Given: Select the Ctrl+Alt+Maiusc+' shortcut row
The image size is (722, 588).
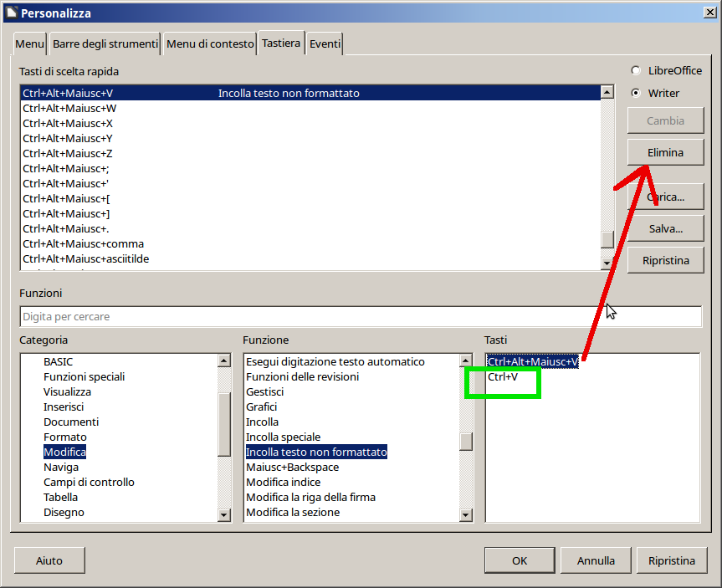Looking at the screenshot, I should [x=311, y=183].
